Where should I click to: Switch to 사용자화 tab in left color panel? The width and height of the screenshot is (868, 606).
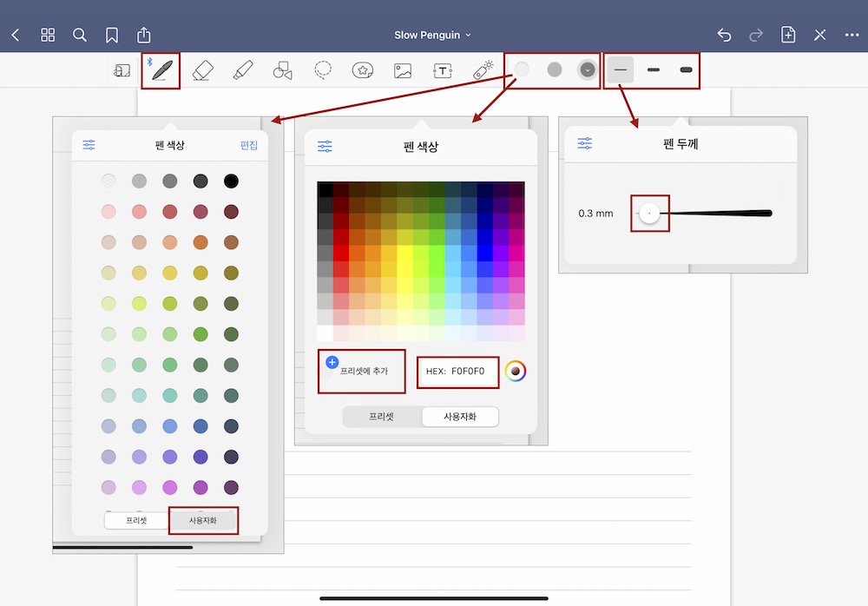(203, 521)
